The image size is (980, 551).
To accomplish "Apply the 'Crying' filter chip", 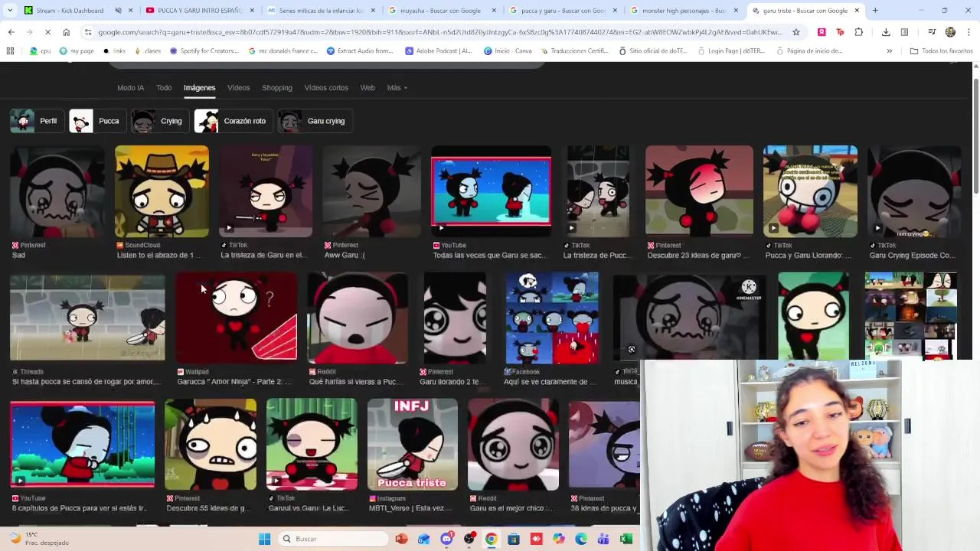I will coord(158,121).
